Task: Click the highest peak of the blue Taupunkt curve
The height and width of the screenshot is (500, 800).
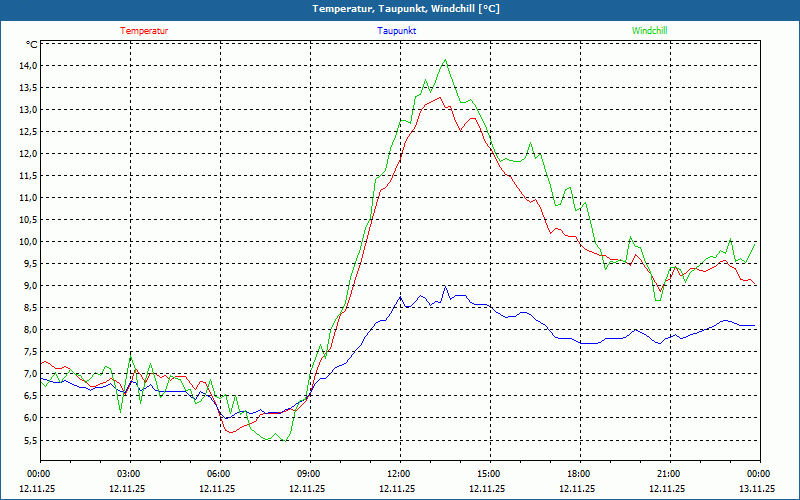Action: [446, 287]
